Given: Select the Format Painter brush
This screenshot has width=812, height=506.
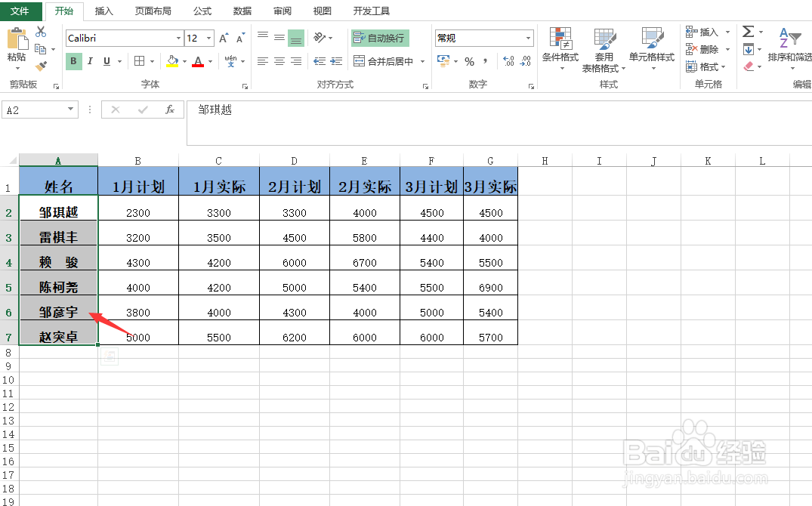Looking at the screenshot, I should pos(41,66).
